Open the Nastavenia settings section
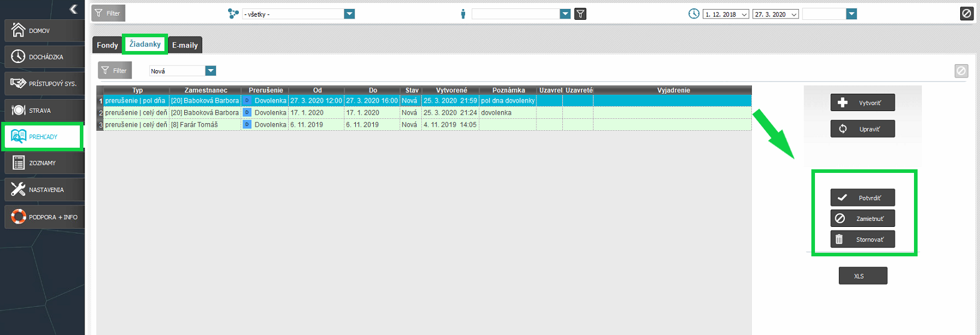The width and height of the screenshot is (980, 335). [44, 190]
